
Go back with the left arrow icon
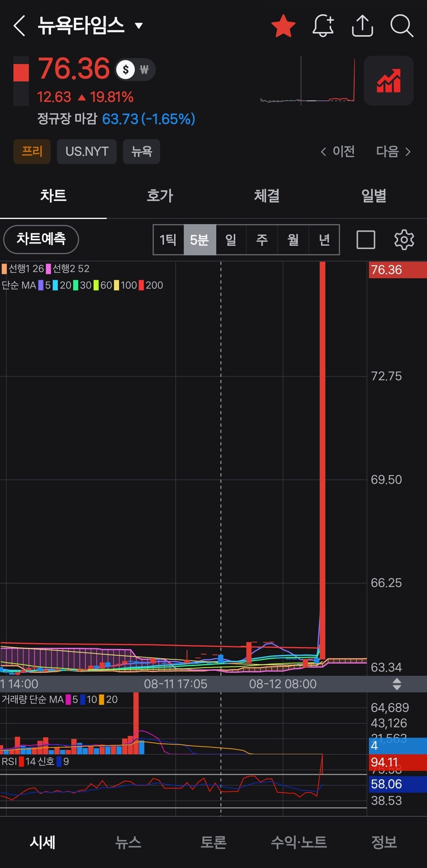[x=19, y=26]
